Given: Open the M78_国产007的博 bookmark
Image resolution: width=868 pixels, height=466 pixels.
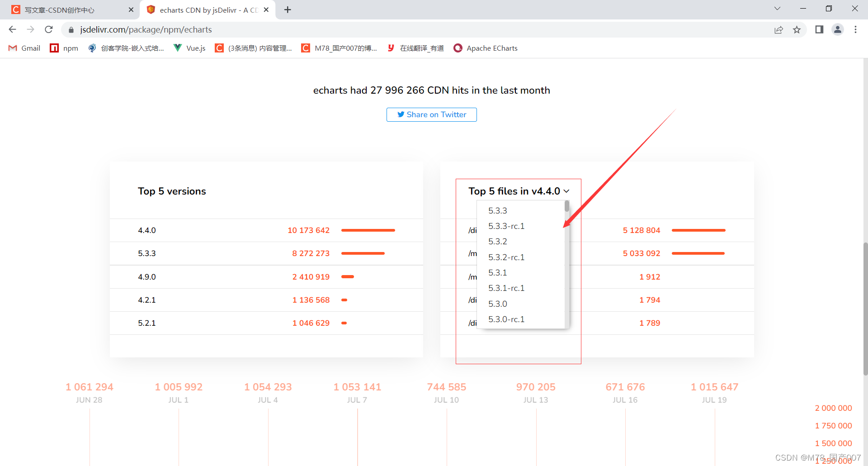Looking at the screenshot, I should 340,48.
